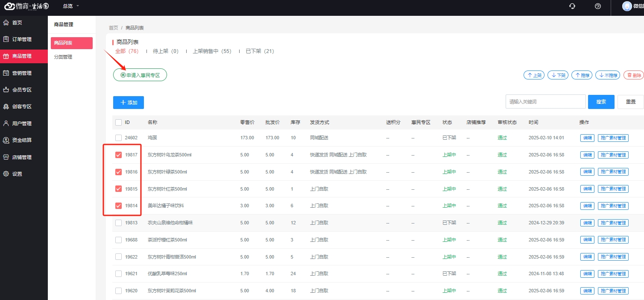Click the blue 添加 button
Viewport: 644px width, 300px height.
(x=129, y=103)
